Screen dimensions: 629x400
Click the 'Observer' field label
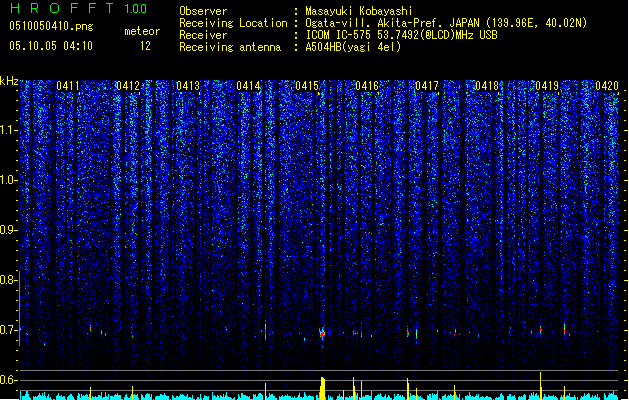[x=203, y=11]
